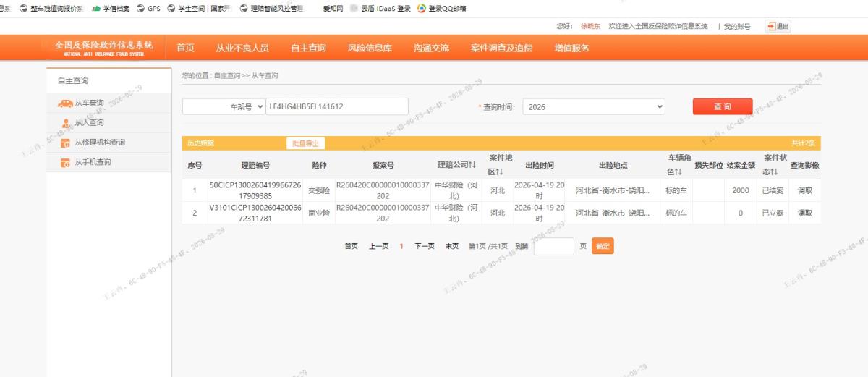
Task: Click the icon beside 从手机查询
Action: [65, 162]
